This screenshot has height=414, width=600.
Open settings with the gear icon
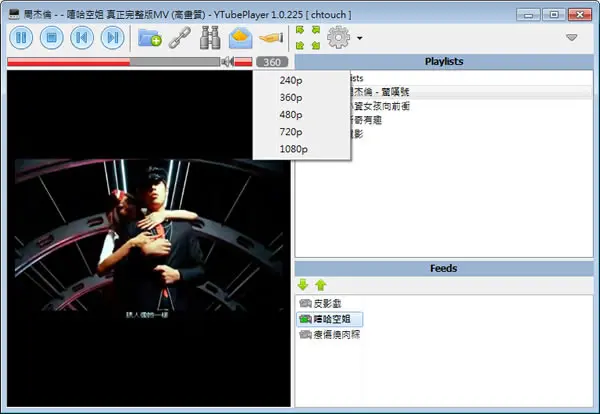338,37
